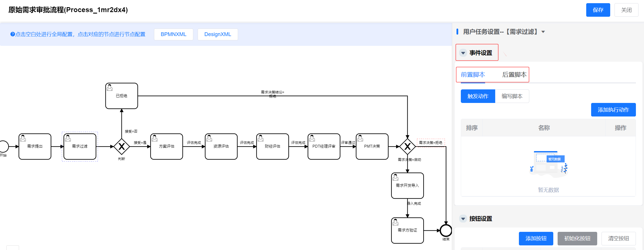The width and height of the screenshot is (644, 250).
Task: Switch to the 后置脚本 tab
Action: click(x=514, y=75)
